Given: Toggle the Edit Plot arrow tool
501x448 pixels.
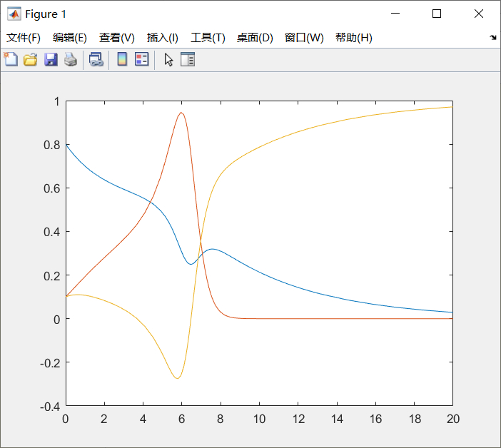Looking at the screenshot, I should click(168, 60).
